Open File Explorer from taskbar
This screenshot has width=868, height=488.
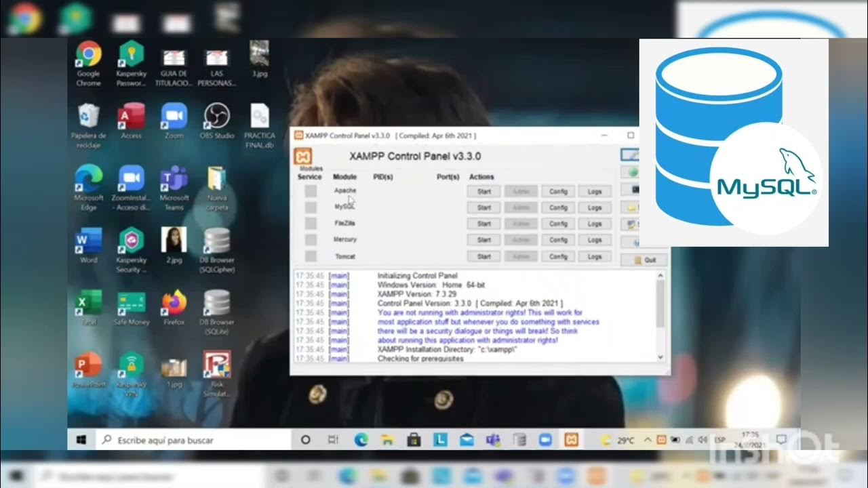(x=387, y=440)
